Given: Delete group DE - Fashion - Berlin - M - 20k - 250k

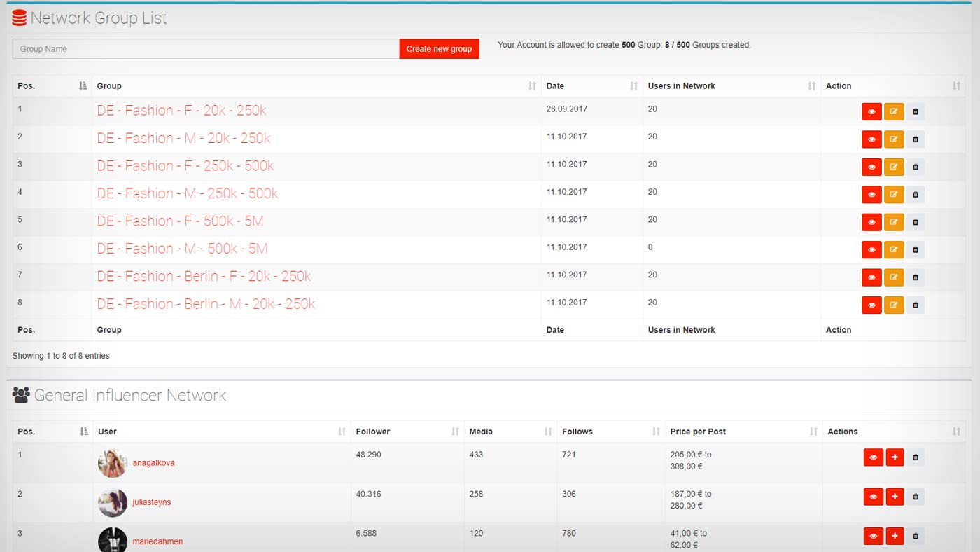Looking at the screenshot, I should point(916,305).
